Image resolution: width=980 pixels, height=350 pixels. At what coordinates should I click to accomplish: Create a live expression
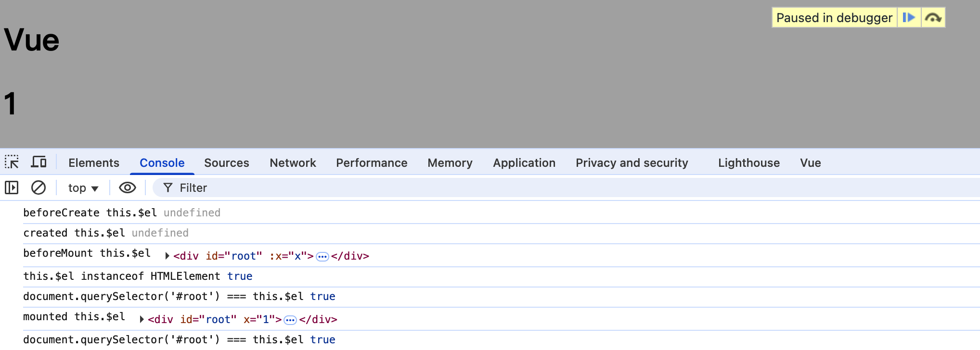(128, 187)
